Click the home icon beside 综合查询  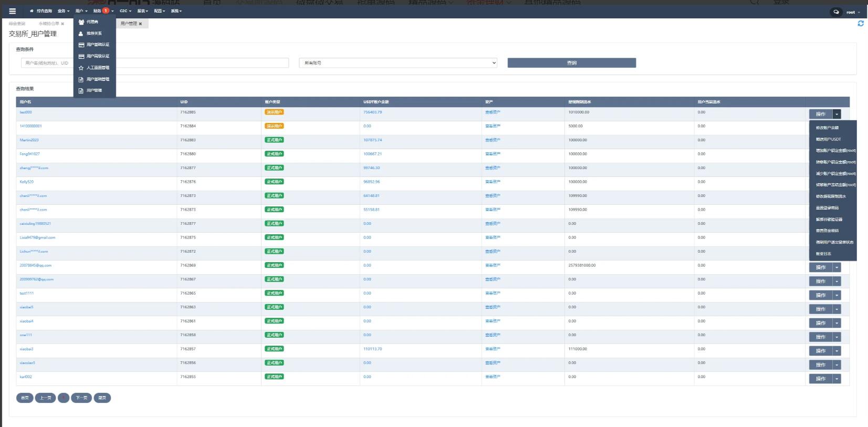(x=32, y=11)
